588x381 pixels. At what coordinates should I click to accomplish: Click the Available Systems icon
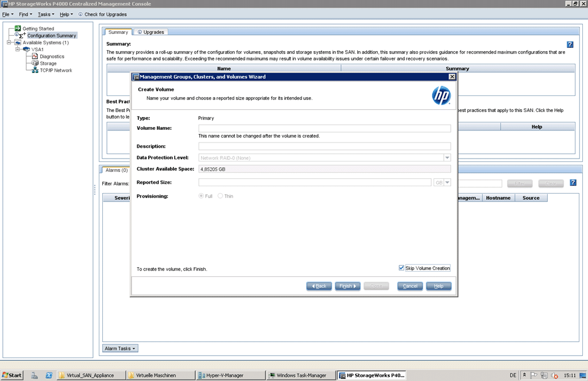pyautogui.click(x=18, y=43)
